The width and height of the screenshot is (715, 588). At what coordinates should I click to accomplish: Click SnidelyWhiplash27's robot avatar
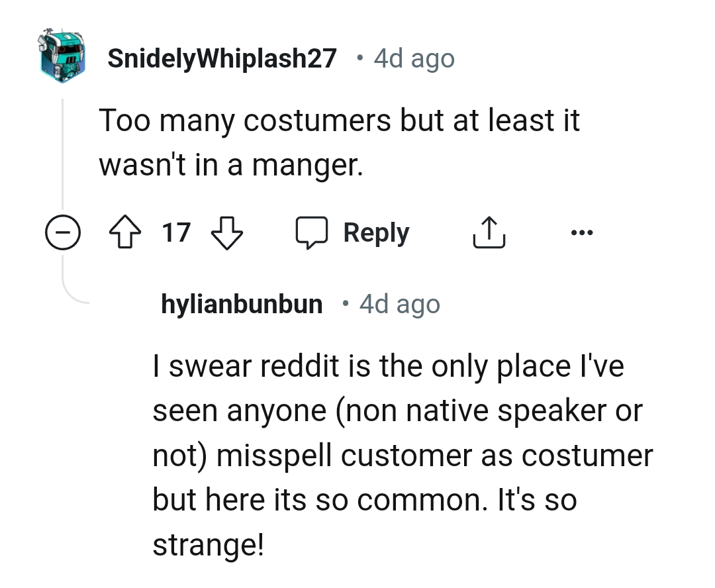pyautogui.click(x=63, y=56)
